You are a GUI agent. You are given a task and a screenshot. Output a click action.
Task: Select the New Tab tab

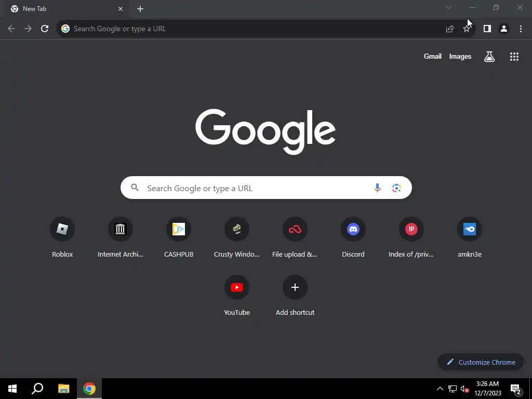click(64, 9)
